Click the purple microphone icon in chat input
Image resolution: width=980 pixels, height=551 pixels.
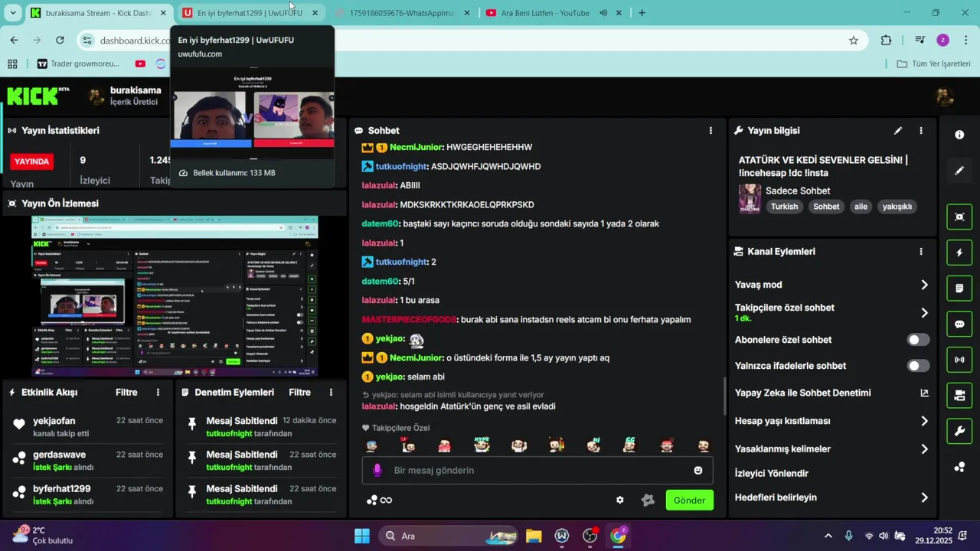(x=377, y=470)
